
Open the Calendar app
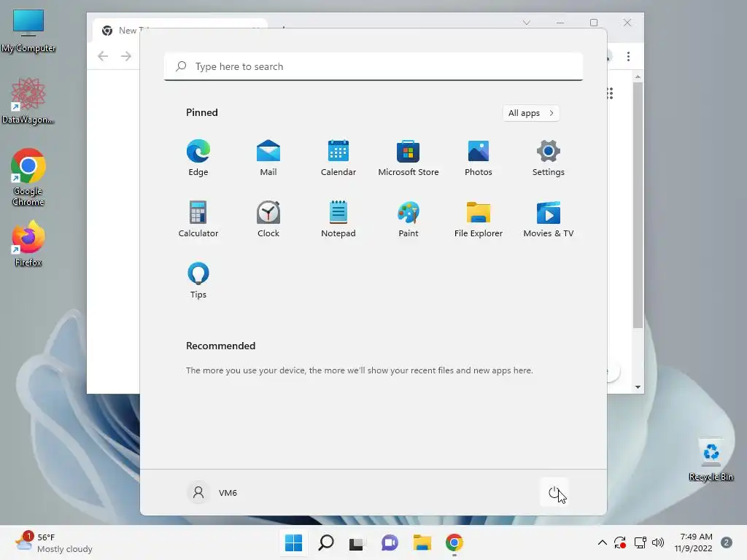(x=338, y=157)
